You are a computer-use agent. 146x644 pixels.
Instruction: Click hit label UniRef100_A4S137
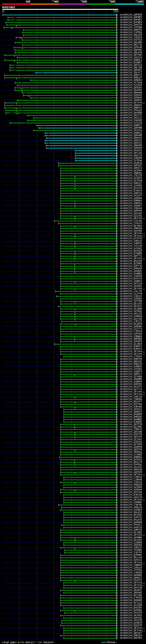pos(131,118)
